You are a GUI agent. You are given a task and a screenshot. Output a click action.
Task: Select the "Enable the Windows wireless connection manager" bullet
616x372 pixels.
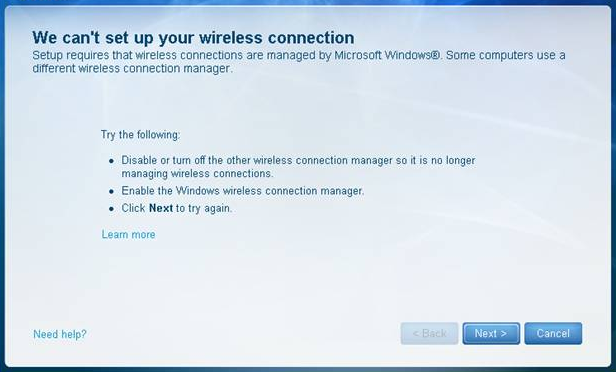coord(243,191)
